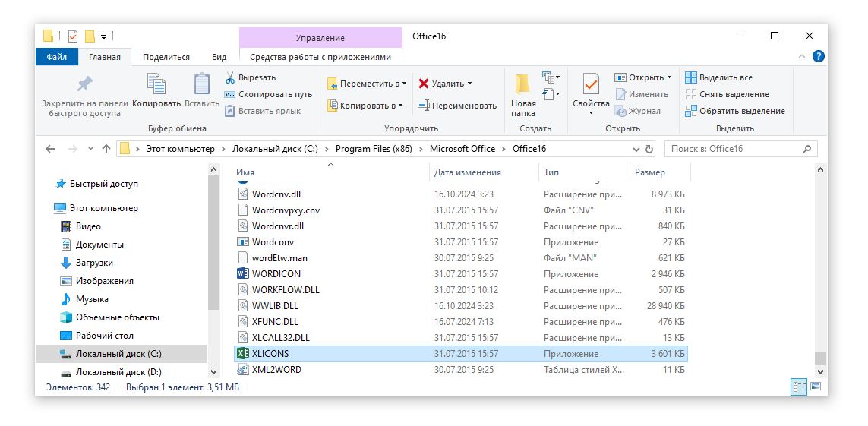Click the properties icon in title bar
868x426 pixels.
tap(73, 36)
